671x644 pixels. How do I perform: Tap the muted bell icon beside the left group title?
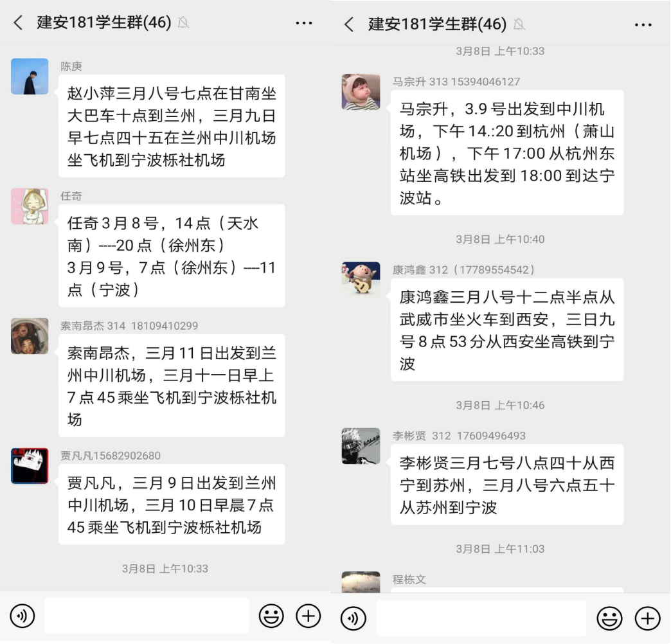pyautogui.click(x=183, y=22)
